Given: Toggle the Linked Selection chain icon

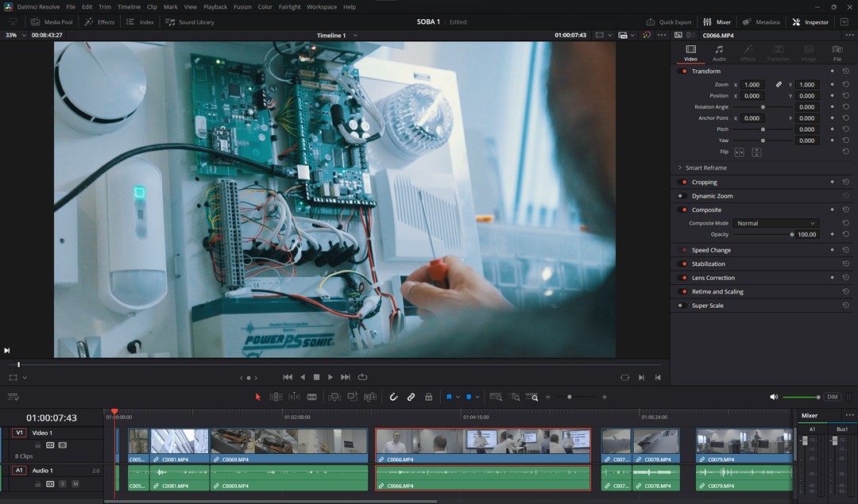Looking at the screenshot, I should pos(411,397).
